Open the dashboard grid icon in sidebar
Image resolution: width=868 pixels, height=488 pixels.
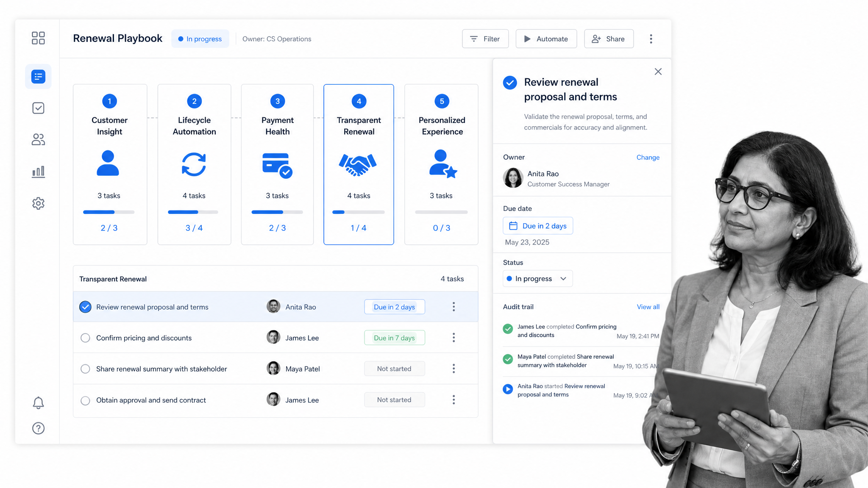click(x=38, y=38)
